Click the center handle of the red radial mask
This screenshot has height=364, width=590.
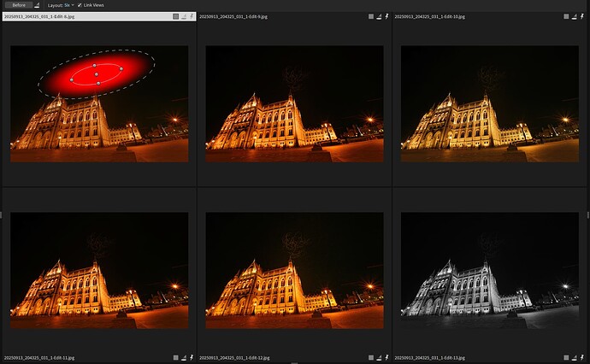click(x=97, y=75)
